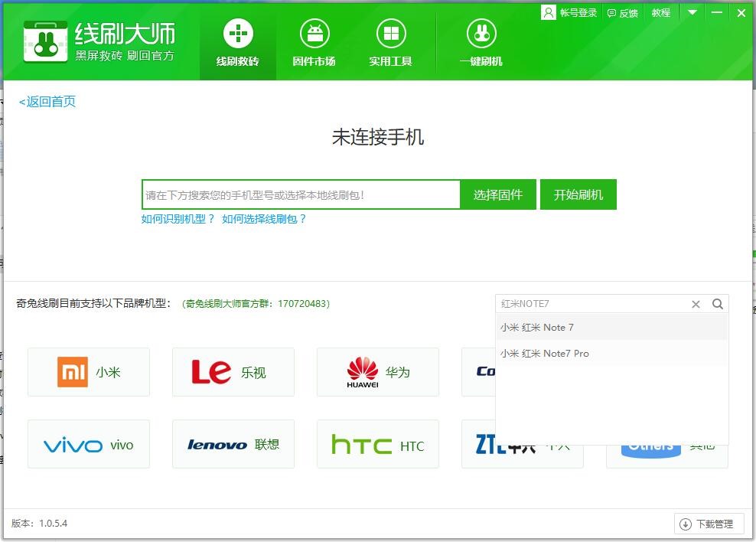The image size is (756, 542).
Task: Switch to 固件市场 firmware market tab
Action: (x=314, y=44)
